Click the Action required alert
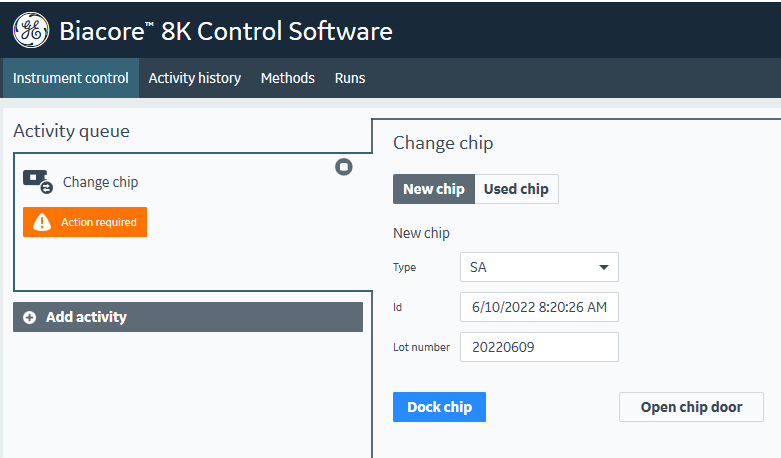This screenshot has height=458, width=781. [x=85, y=222]
